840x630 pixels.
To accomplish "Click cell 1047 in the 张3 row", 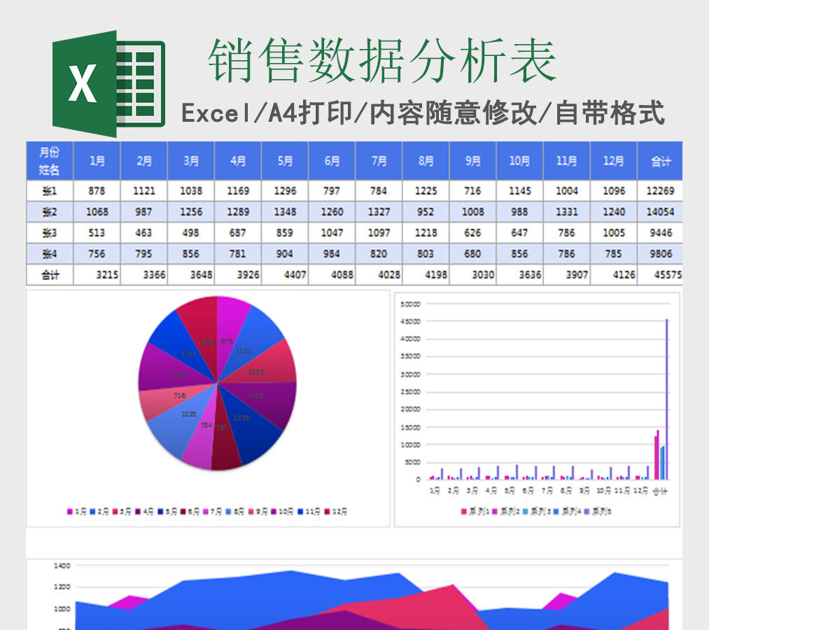I will [332, 233].
